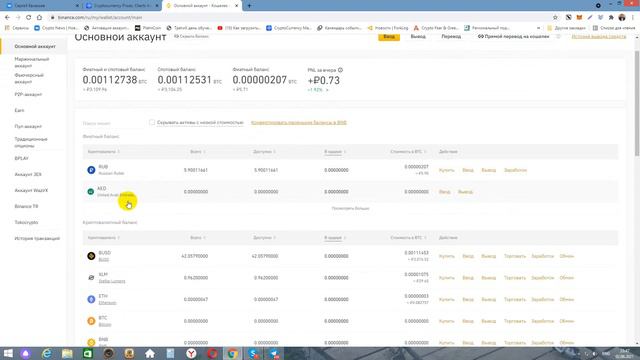Focus the coin search input field
Image resolution: width=640 pixels, height=360 pixels.
[x=113, y=123]
